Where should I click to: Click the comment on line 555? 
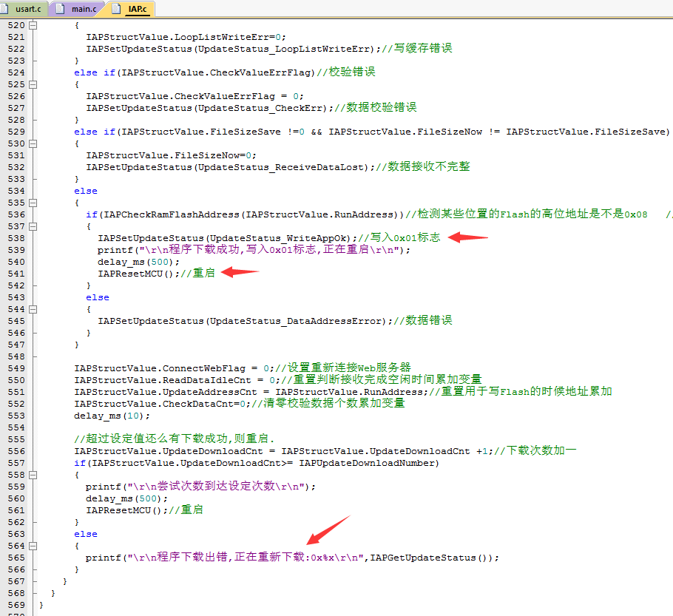[x=175, y=439]
